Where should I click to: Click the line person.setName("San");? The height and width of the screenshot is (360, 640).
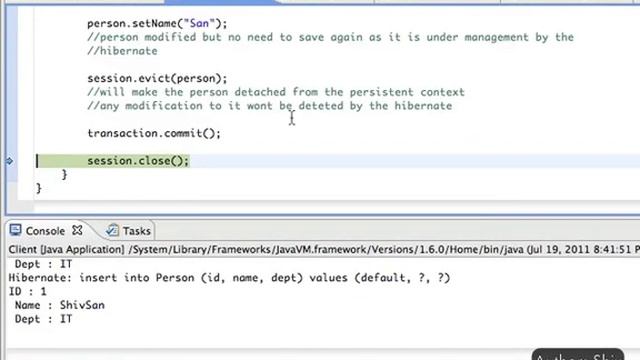(x=157, y=23)
